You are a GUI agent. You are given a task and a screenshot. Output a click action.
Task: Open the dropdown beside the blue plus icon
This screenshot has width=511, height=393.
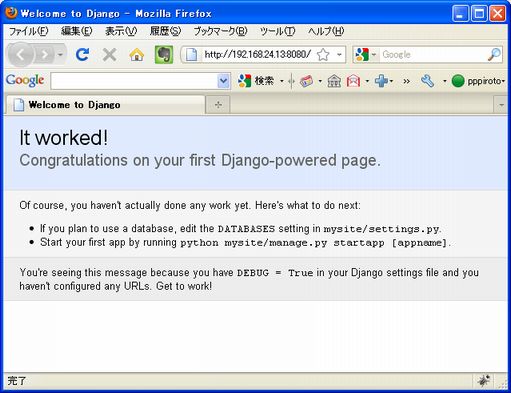pos(391,81)
